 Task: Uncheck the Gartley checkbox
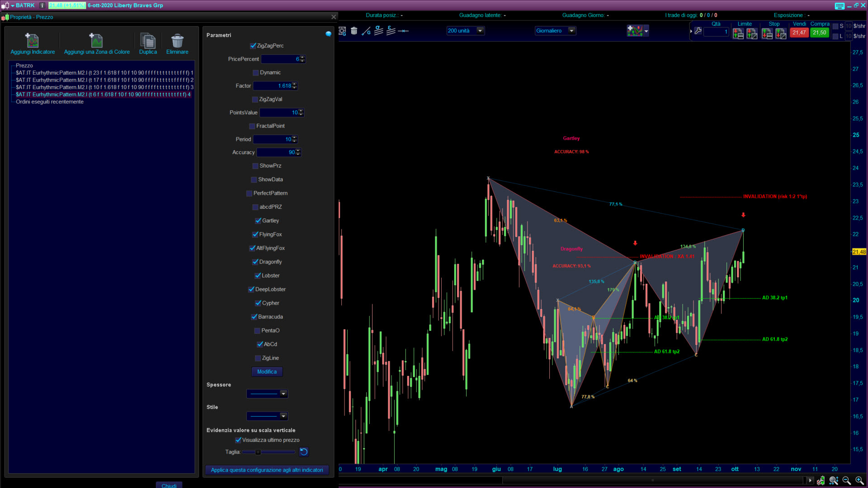tap(258, 221)
